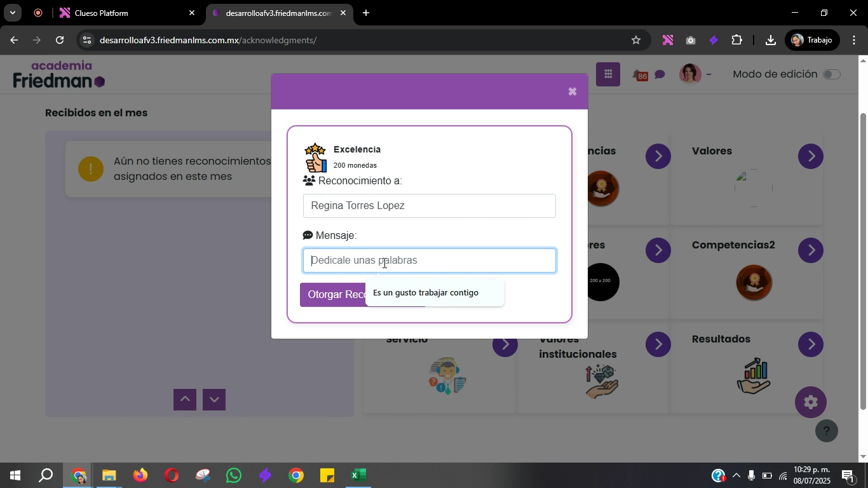Toggle the 'Modo de edición' switch
The height and width of the screenshot is (488, 868).
click(831, 74)
